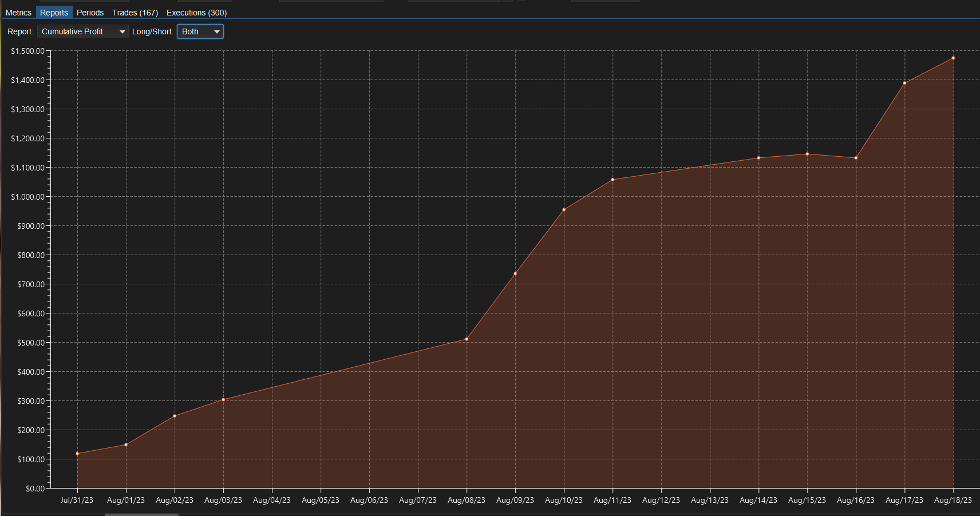Screen dimensions: 980x516
Task: Pick the Aug/03/23 data point marker
Action: (x=223, y=399)
